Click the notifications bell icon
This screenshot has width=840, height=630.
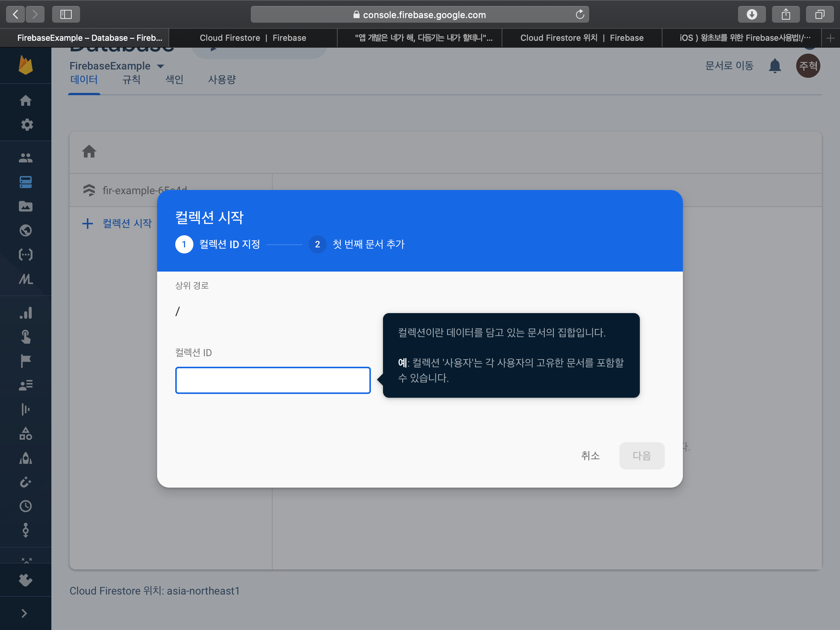[774, 66]
